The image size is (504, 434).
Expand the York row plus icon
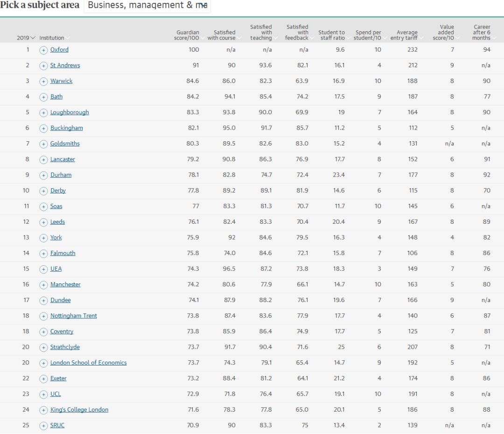click(43, 238)
